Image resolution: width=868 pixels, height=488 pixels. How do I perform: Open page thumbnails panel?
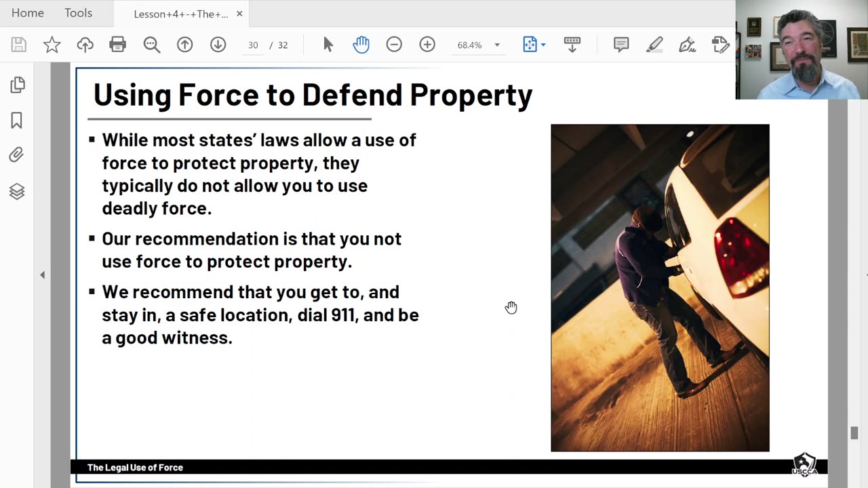[17, 85]
